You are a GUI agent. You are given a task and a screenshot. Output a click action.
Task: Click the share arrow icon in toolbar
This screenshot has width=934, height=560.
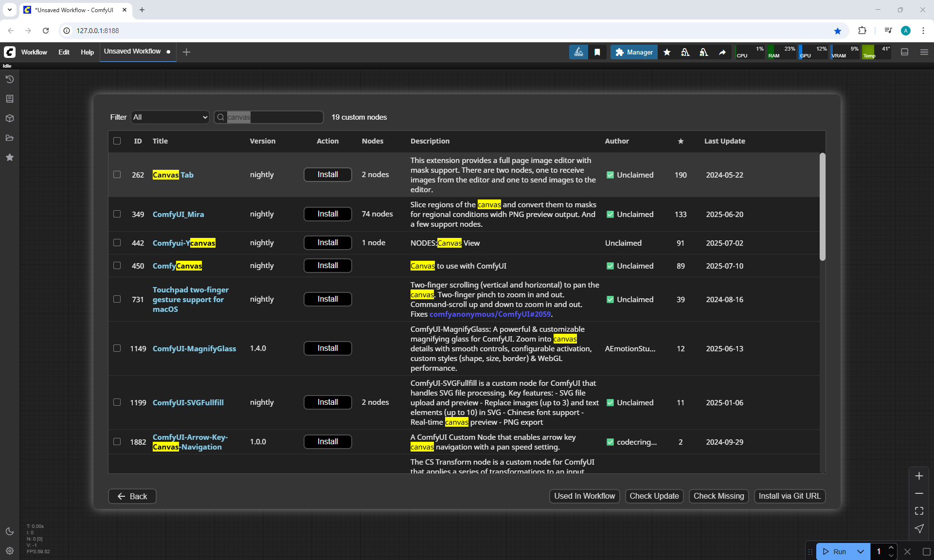click(722, 52)
